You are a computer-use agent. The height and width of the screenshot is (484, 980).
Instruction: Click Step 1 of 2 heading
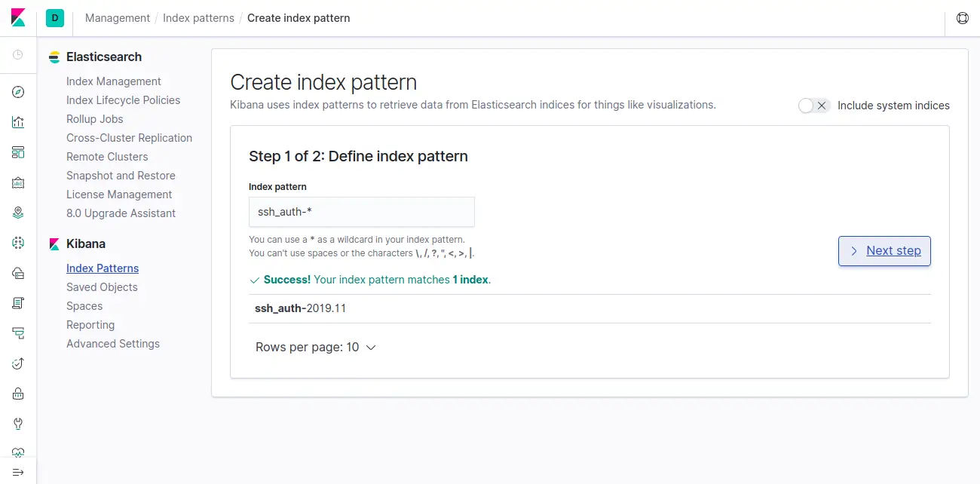point(358,156)
